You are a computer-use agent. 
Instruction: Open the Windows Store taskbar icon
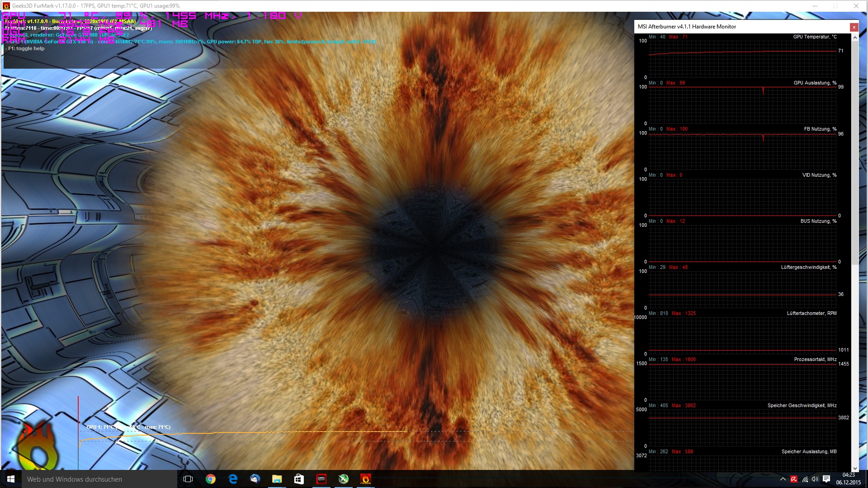[x=299, y=479]
